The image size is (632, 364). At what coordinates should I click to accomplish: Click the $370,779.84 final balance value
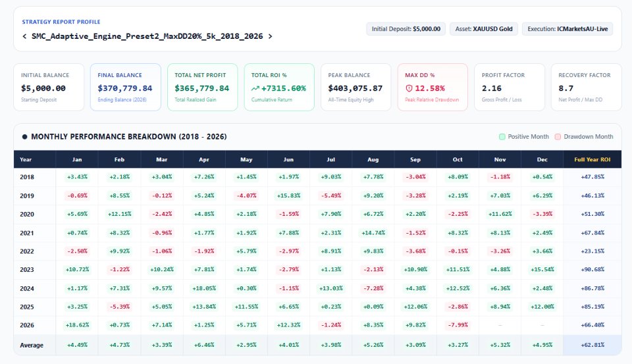125,88
